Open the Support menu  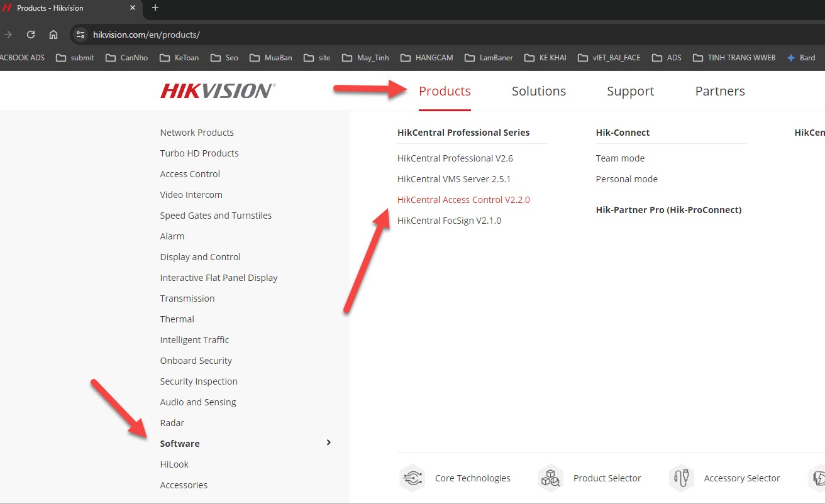[x=630, y=91]
